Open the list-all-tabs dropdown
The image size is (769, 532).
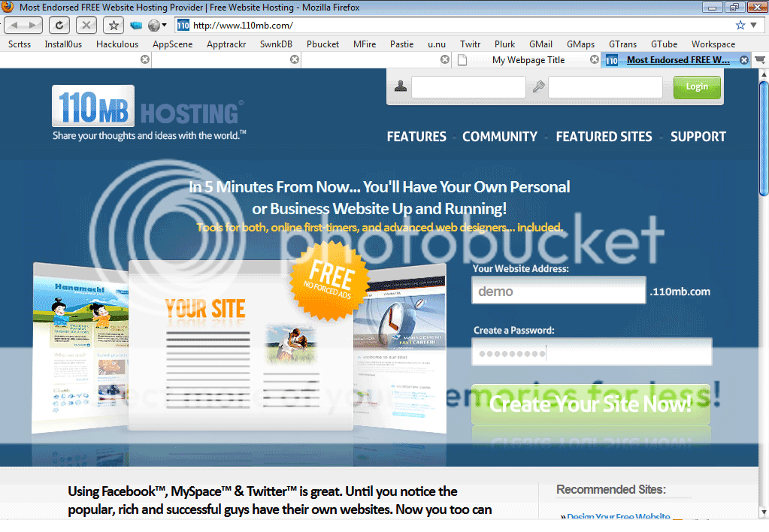(x=760, y=60)
